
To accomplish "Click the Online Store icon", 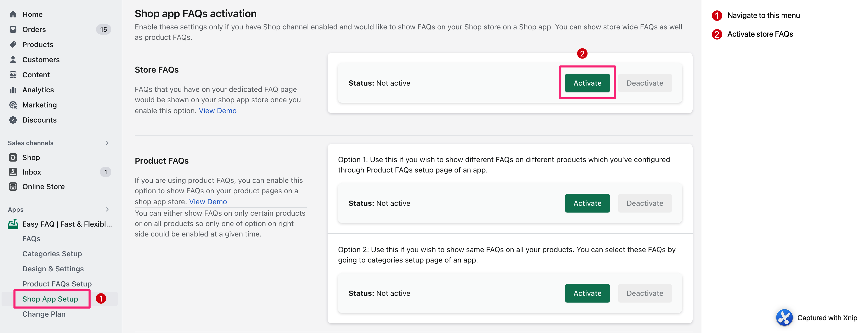I will 13,186.
